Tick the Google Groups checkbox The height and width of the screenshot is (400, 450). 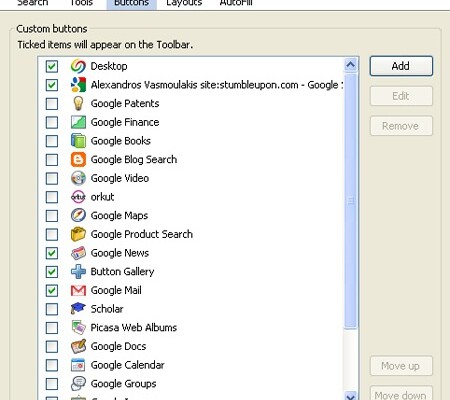pyautogui.click(x=52, y=384)
